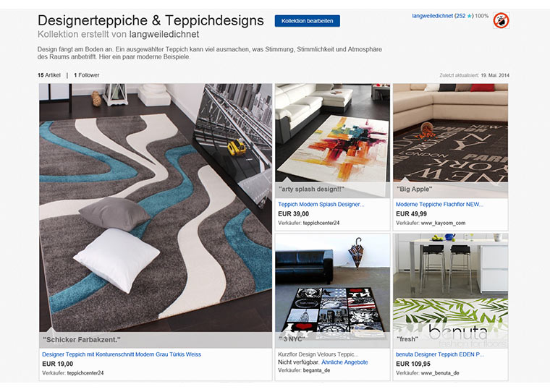Click seller teppichcenter24 under the EUR 39,00 rug

coord(321,223)
